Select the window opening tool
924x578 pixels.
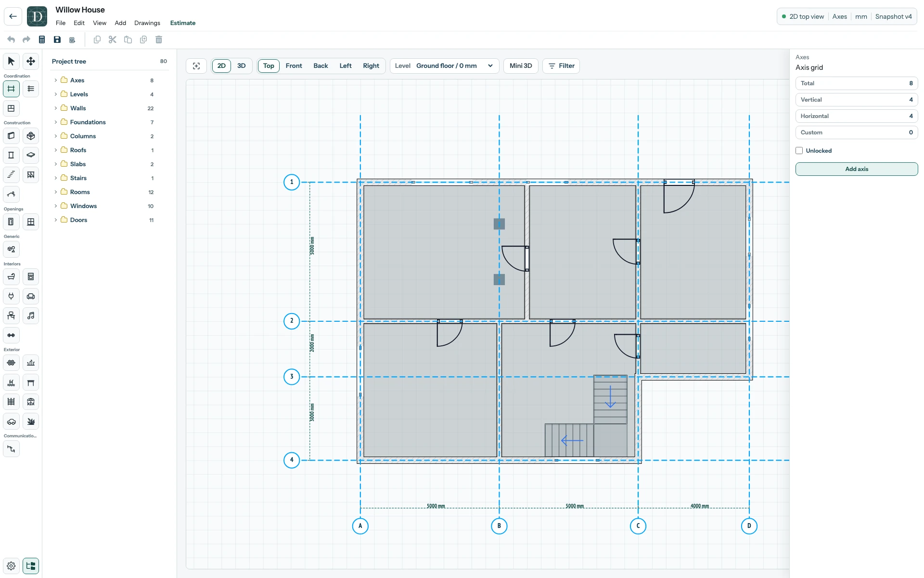click(31, 222)
